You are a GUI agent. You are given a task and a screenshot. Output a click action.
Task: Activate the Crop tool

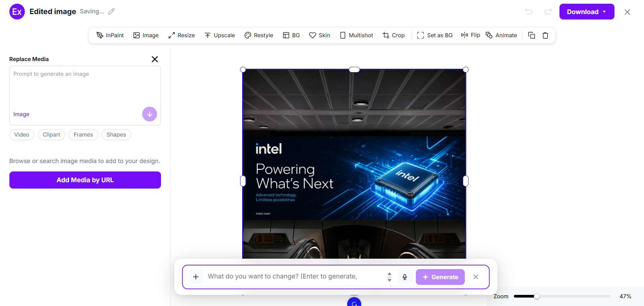394,35
